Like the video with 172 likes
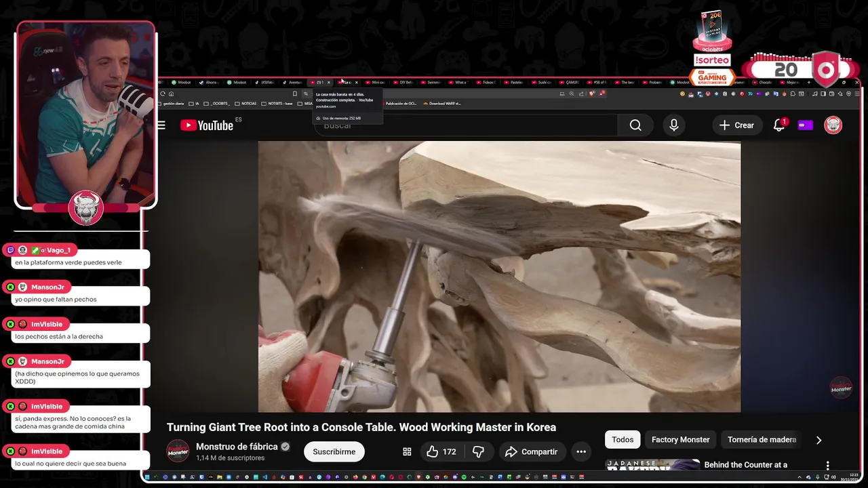Screen dimensions: 868x488 click(x=441, y=451)
